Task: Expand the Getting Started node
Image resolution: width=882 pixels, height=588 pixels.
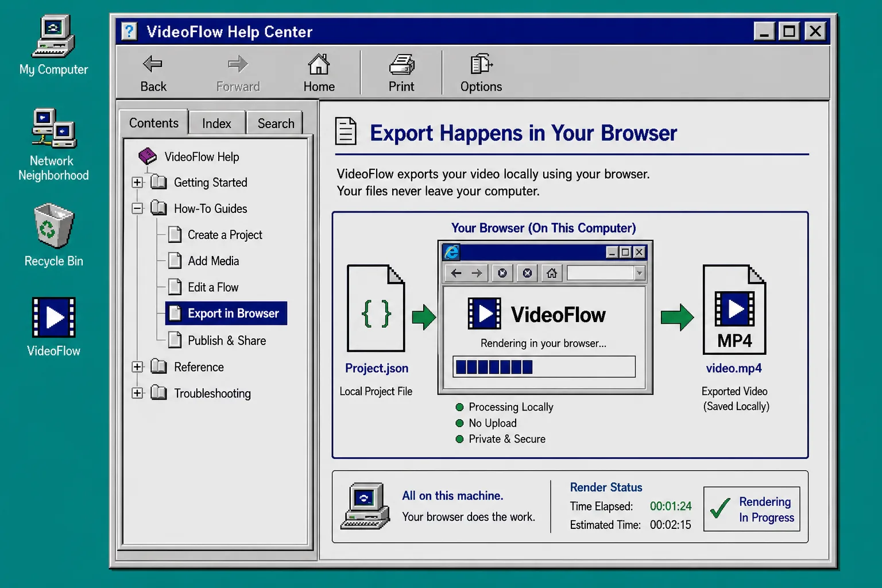Action: coord(137,183)
